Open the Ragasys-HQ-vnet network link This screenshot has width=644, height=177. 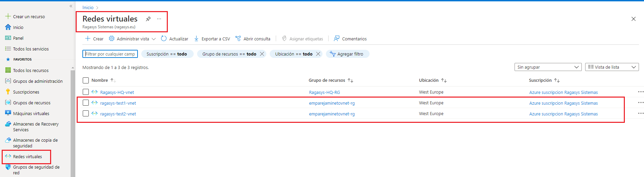[117, 92]
